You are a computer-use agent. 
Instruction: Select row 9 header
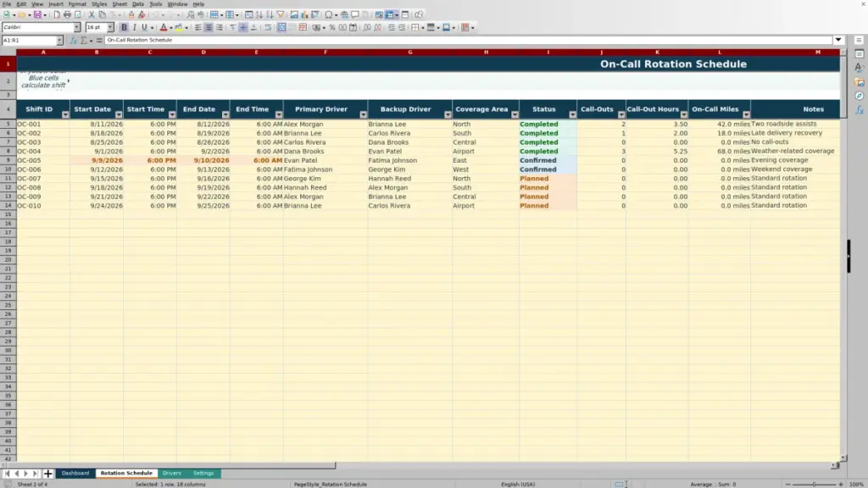(x=8, y=160)
